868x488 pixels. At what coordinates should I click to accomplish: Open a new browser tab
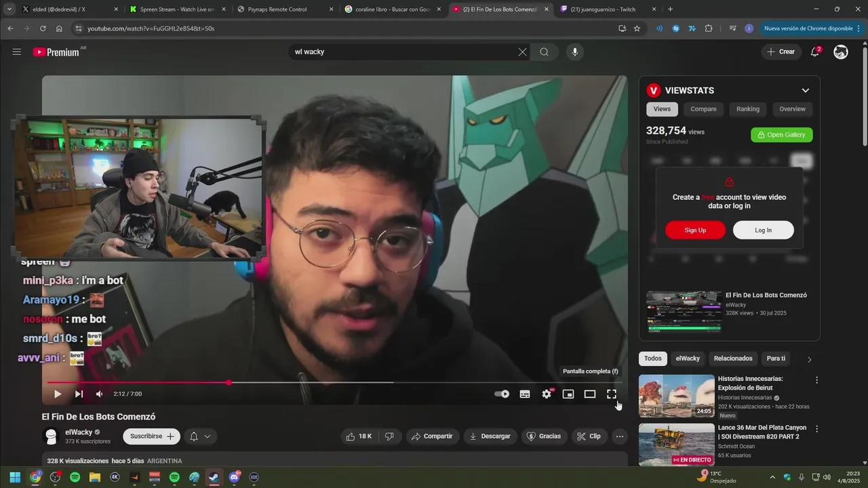click(x=670, y=9)
